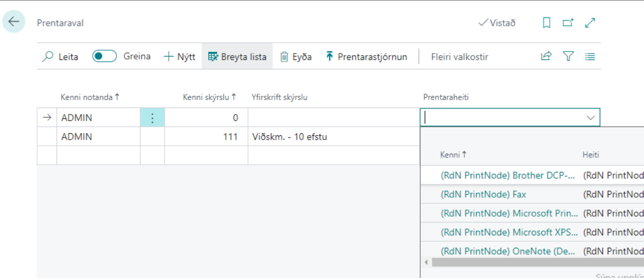
Task: Click Eyða to delete the row
Action: [x=296, y=57]
